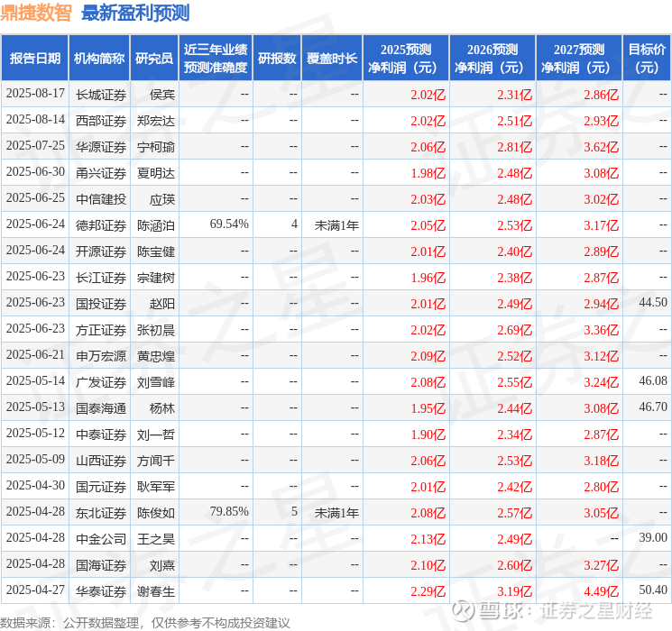
Task: Click the date 2025-08-14
Action: point(35,120)
